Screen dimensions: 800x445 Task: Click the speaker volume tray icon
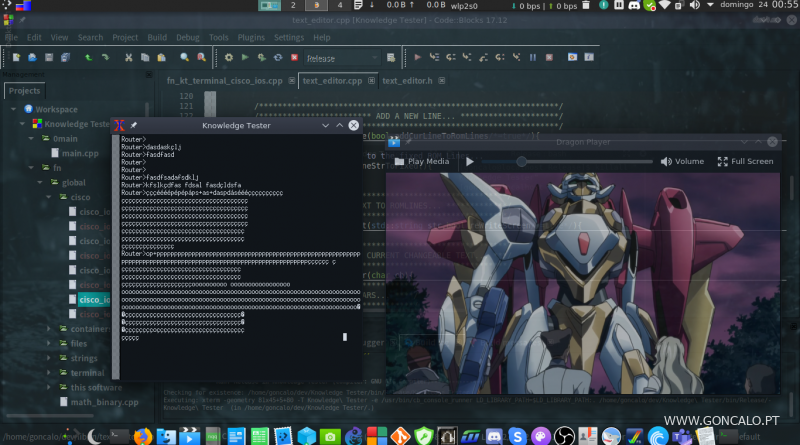tap(694, 5)
